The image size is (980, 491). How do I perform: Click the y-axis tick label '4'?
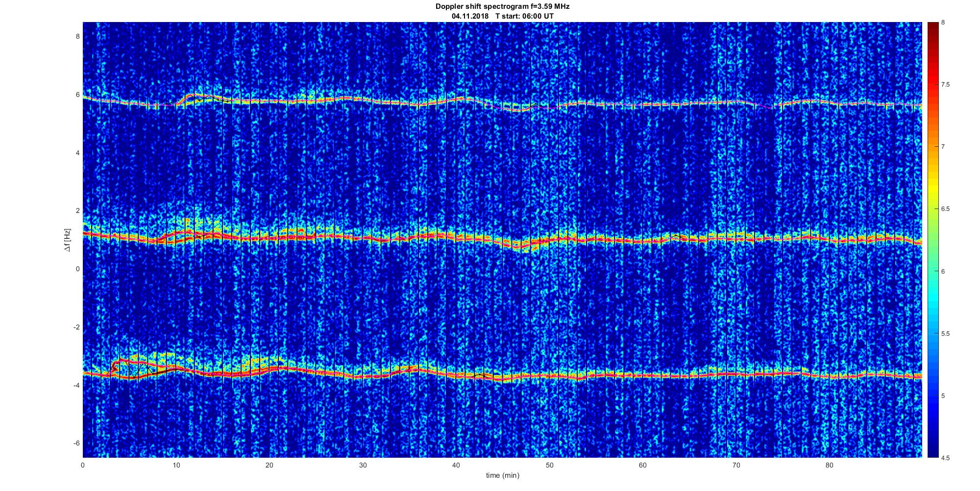click(77, 153)
